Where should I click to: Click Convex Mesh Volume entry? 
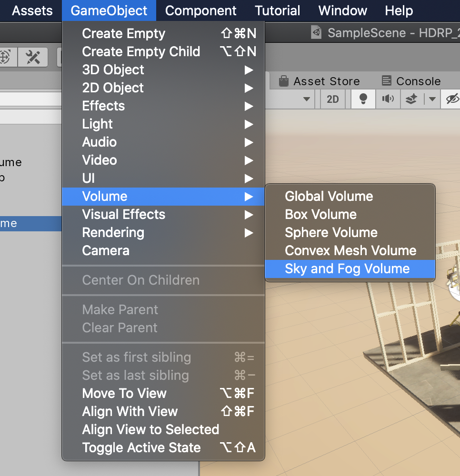coord(350,251)
